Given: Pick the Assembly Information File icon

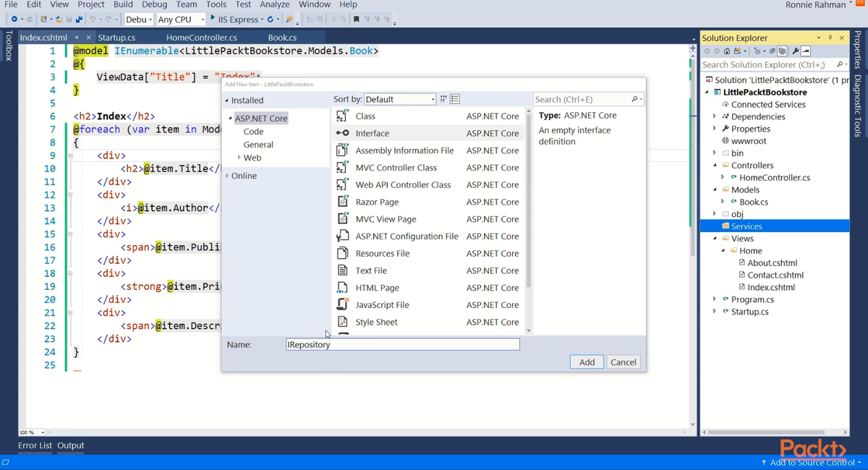Looking at the screenshot, I should (x=343, y=150).
